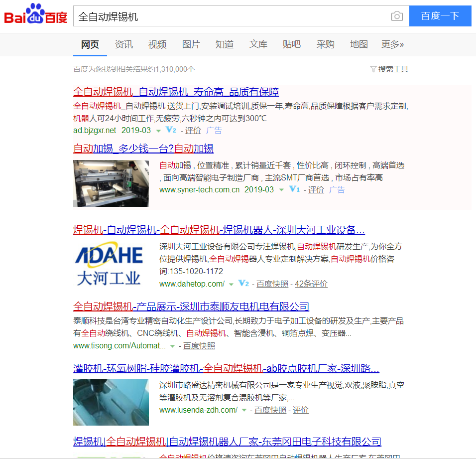Click 评价 link for lusenda-zdh.com
The image size is (476, 459).
pos(301,410)
